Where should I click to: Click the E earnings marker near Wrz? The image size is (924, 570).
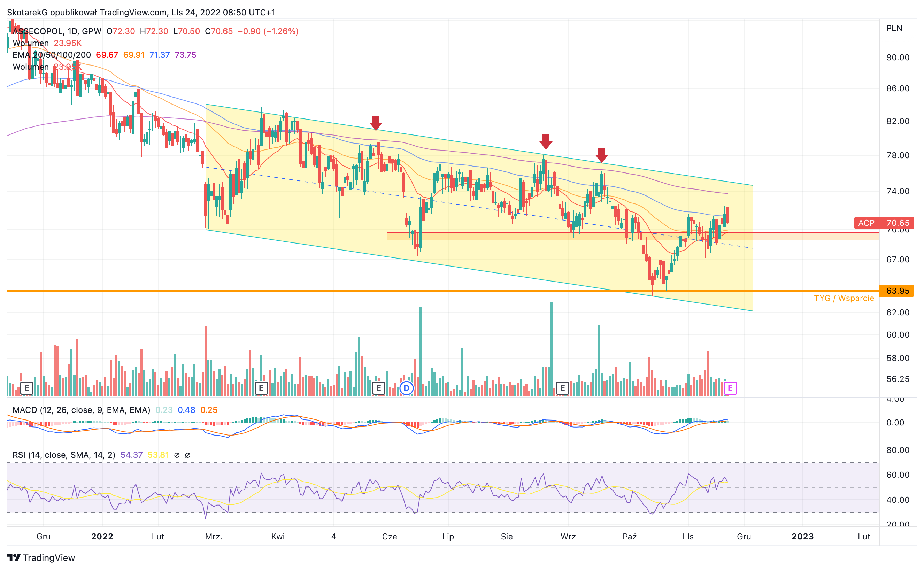coord(562,388)
